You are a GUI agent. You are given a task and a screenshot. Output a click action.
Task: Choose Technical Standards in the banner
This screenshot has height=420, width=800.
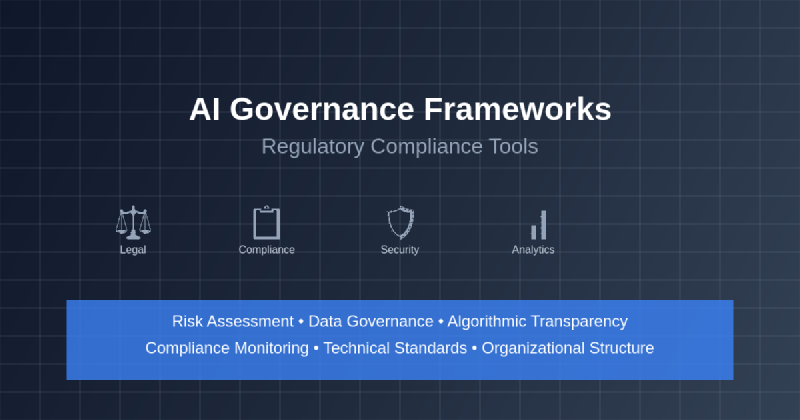click(x=394, y=348)
